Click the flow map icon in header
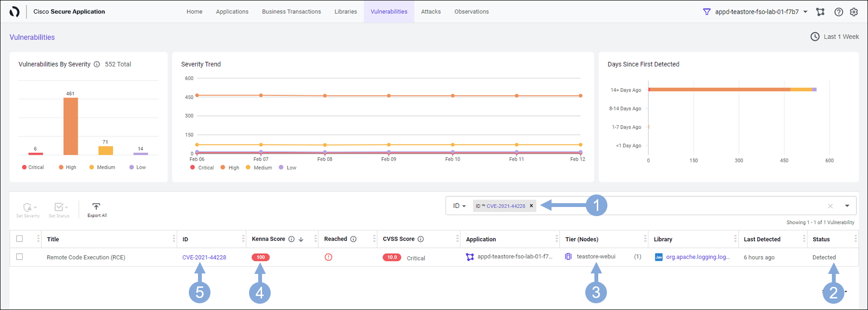868x310 pixels. pyautogui.click(x=820, y=12)
